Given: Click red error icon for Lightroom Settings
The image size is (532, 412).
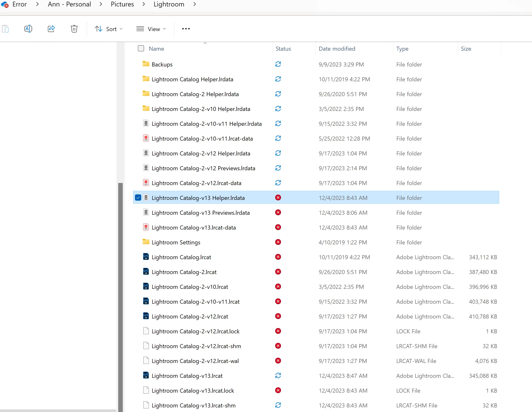Looking at the screenshot, I should pos(278,242).
